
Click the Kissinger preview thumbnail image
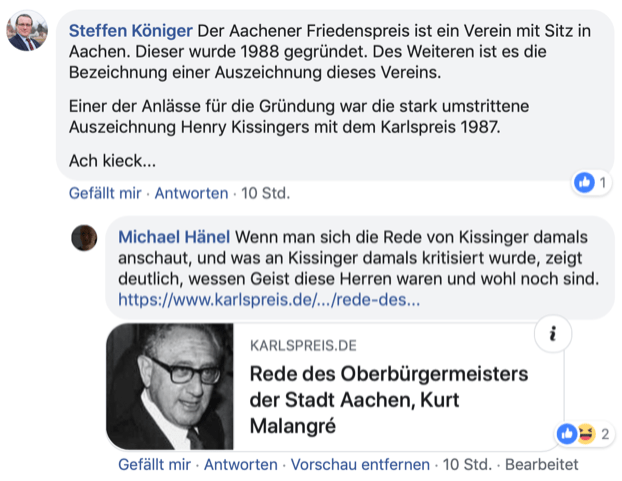tap(169, 385)
